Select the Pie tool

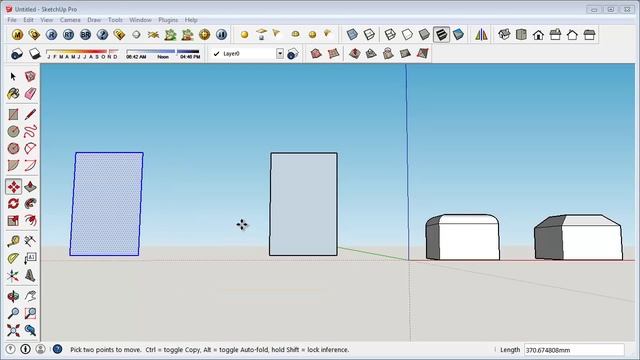(13, 165)
